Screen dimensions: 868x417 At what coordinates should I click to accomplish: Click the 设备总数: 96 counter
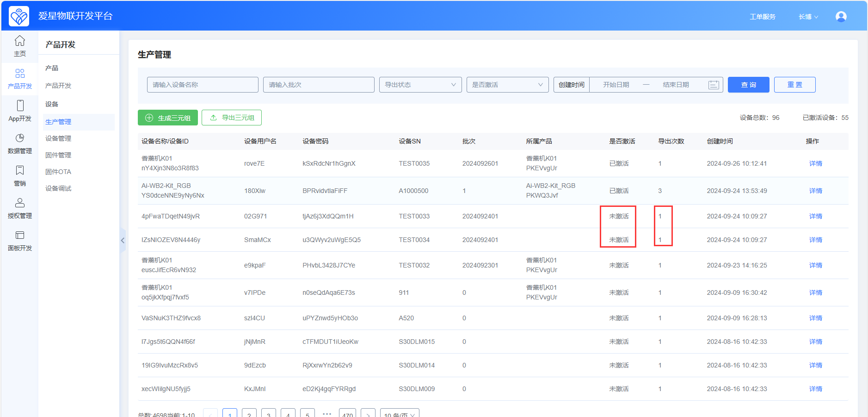tap(760, 118)
